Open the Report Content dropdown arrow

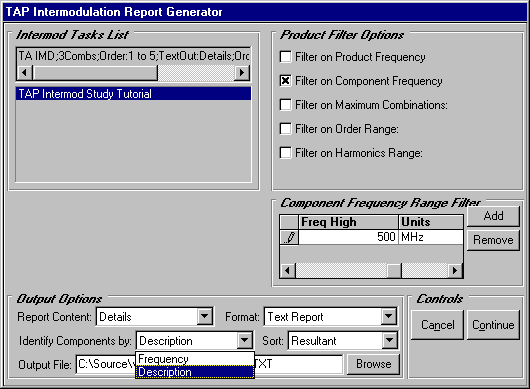coord(205,317)
